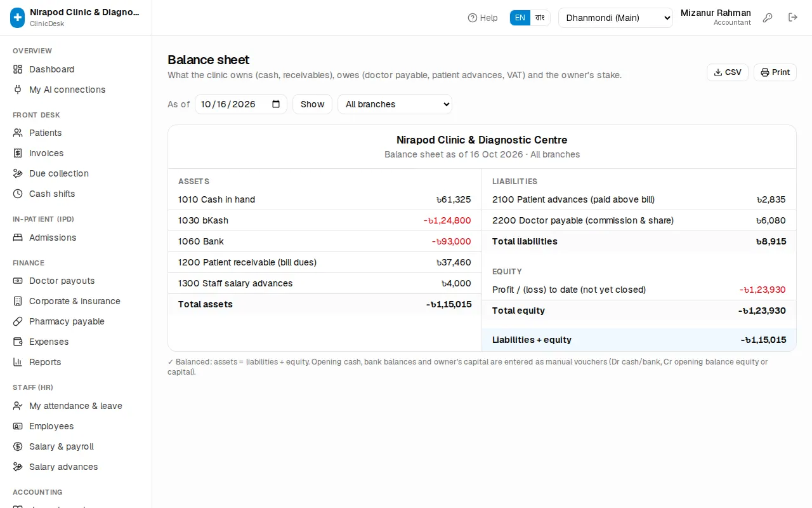Viewport: 812px width, 508px height.
Task: Click the As of date field
Action: tap(241, 104)
